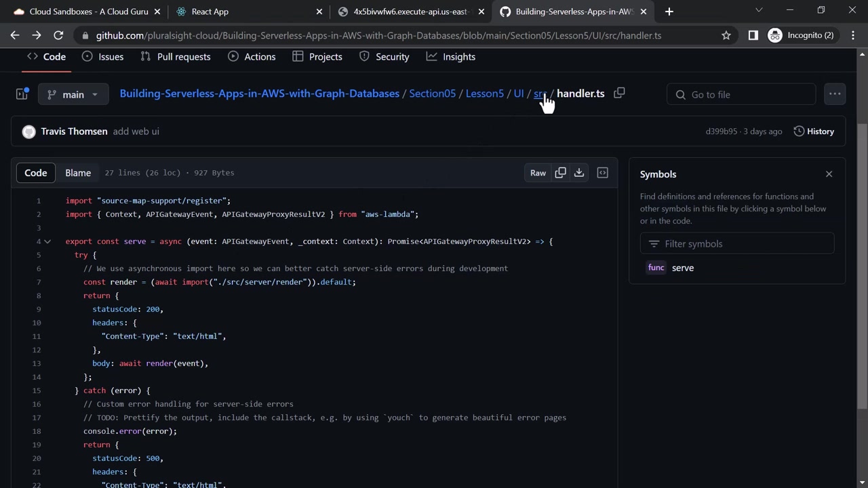This screenshot has width=868, height=488.
Task: Open the Raw file view
Action: click(x=538, y=173)
